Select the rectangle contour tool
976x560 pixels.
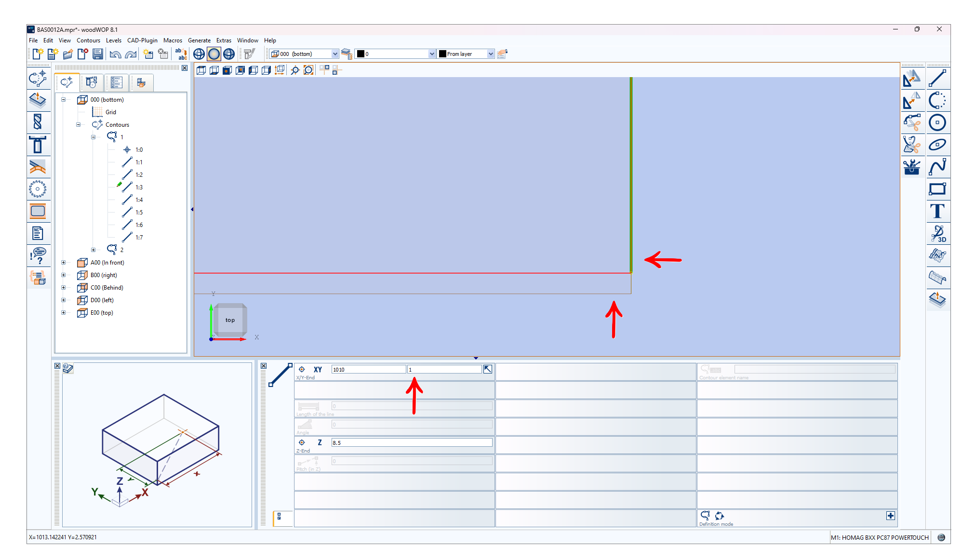tap(937, 189)
